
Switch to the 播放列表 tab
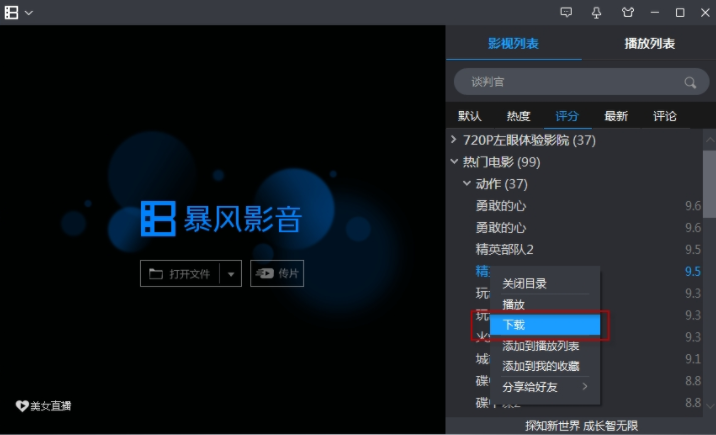coord(649,43)
